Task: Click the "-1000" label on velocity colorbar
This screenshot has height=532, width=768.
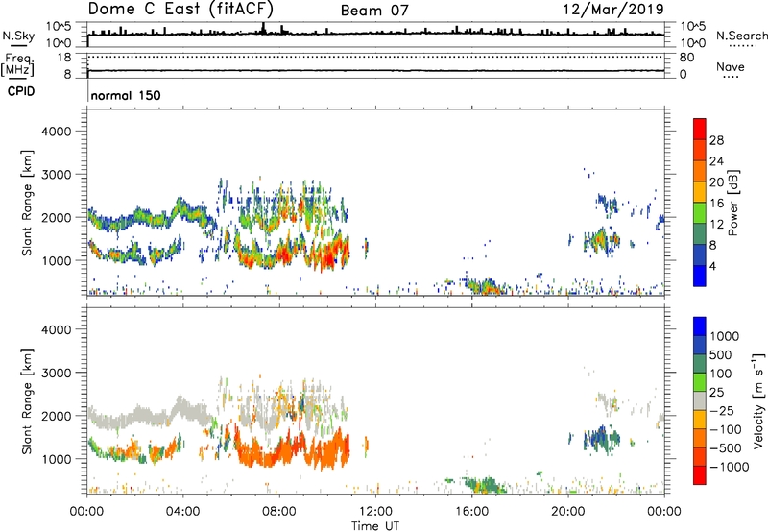Action: click(730, 467)
